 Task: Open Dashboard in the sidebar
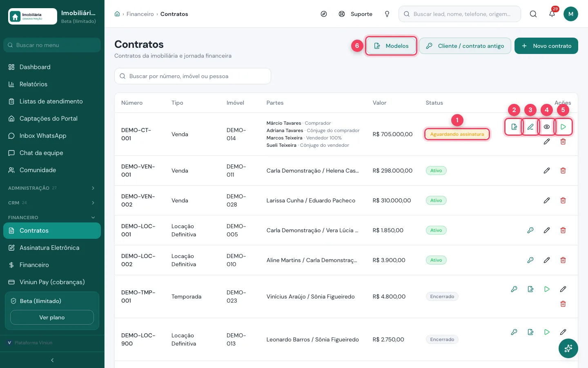[52, 67]
